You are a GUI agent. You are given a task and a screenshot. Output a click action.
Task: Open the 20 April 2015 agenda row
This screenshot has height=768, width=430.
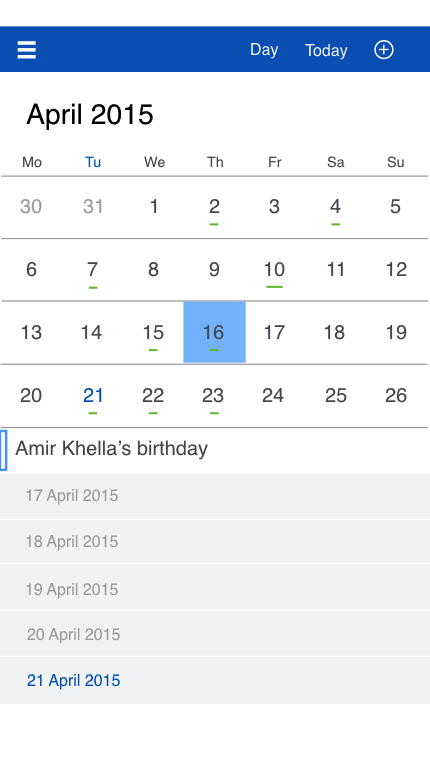tap(215, 634)
